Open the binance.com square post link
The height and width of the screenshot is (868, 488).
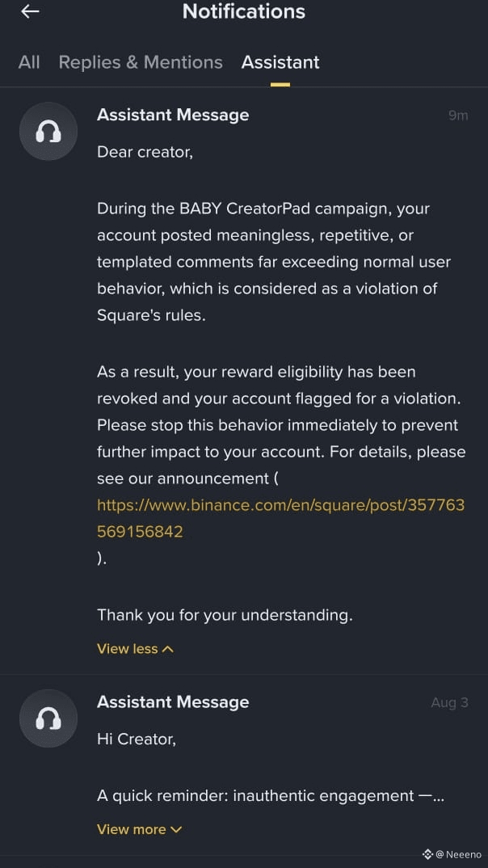[x=280, y=518]
